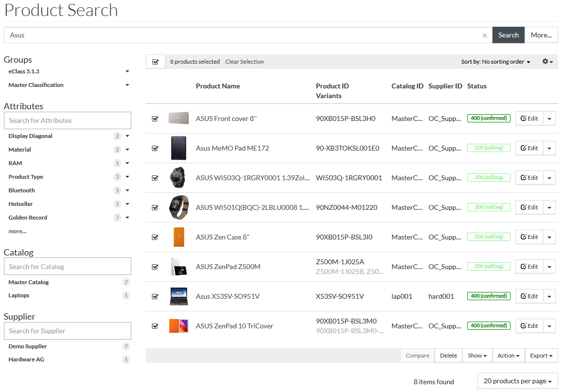Viewport: 563px width, 392px height.
Task: Open the edit dropdown arrow for ASUS Zen Case 8"
Action: 549,237
